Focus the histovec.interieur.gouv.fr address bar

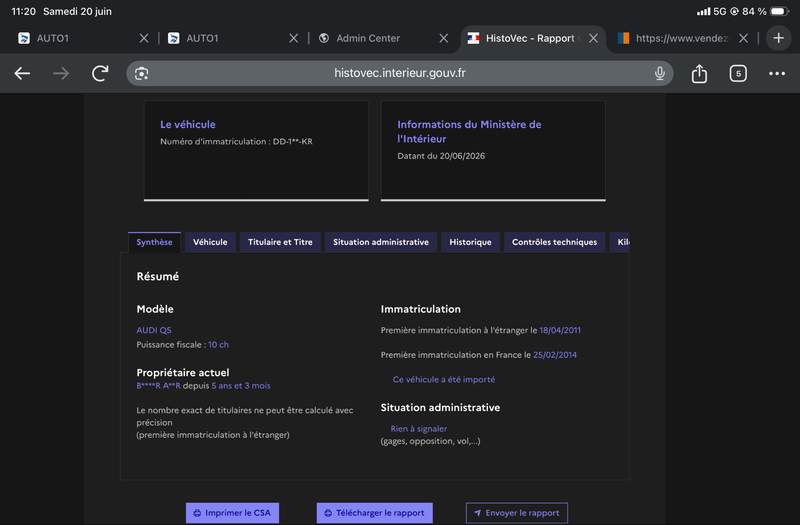(399, 73)
